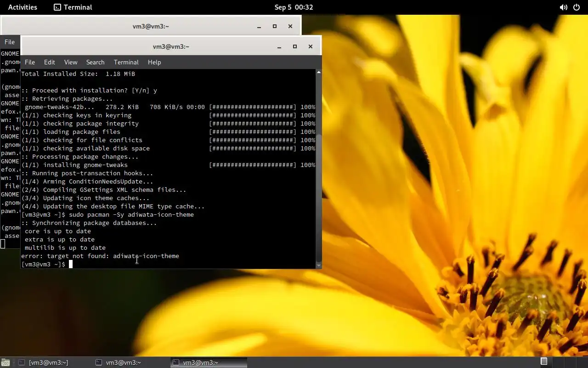Open the File menu in front terminal

coord(30,62)
